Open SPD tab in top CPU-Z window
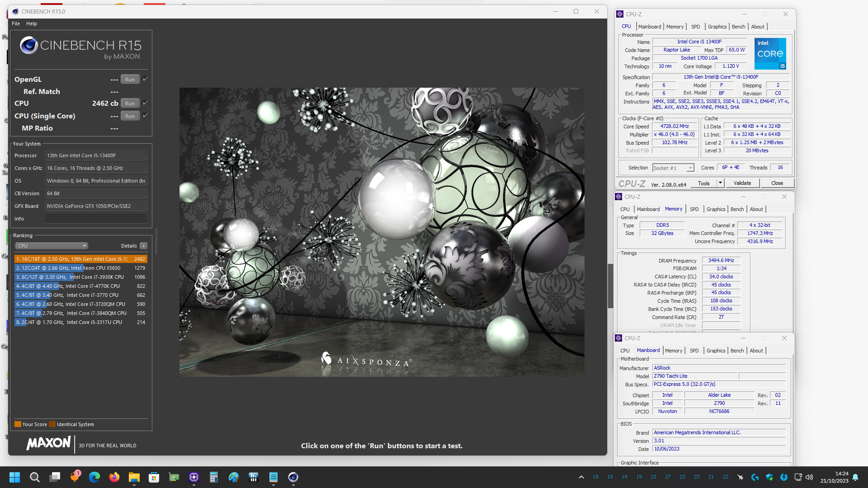Image resolution: width=868 pixels, height=488 pixels. coord(695,27)
